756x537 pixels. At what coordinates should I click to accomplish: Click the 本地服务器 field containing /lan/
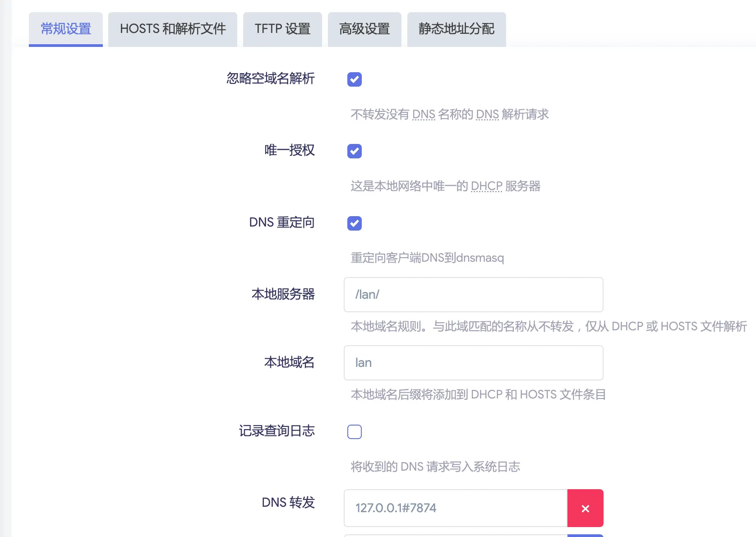coord(473,295)
